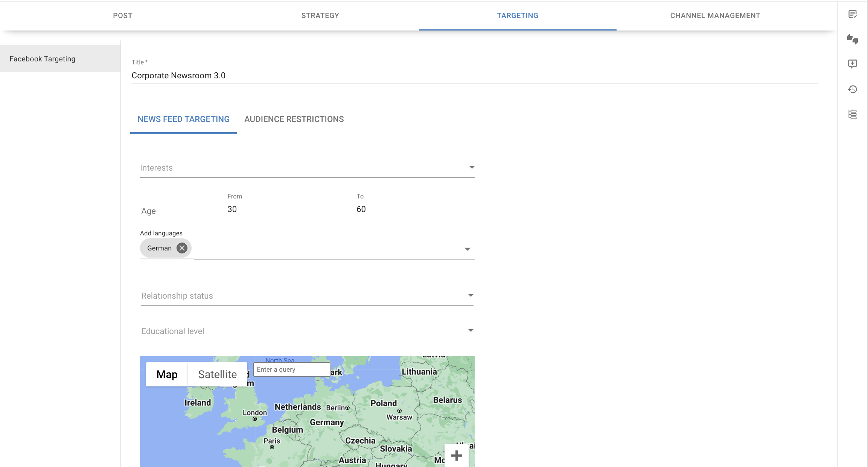The width and height of the screenshot is (868, 467).
Task: Switch to the AUDIENCE RESTRICTIONS tab
Action: click(294, 119)
